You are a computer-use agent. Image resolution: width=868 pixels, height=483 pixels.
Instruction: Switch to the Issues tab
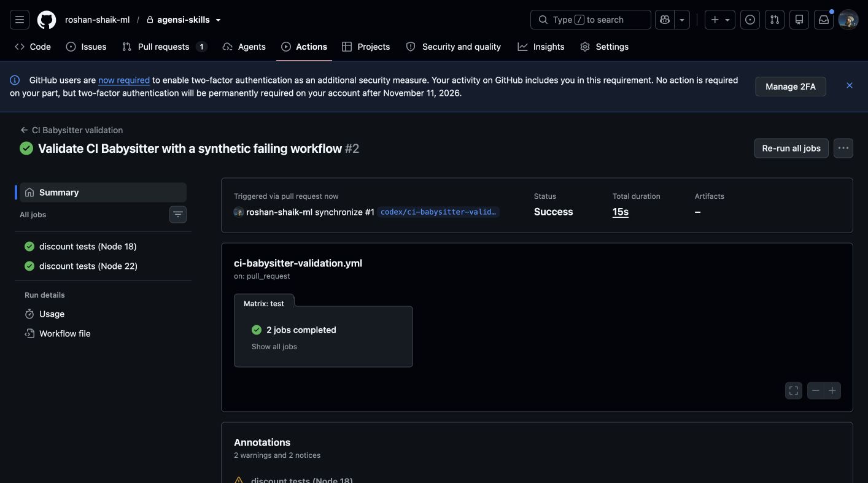tap(86, 47)
